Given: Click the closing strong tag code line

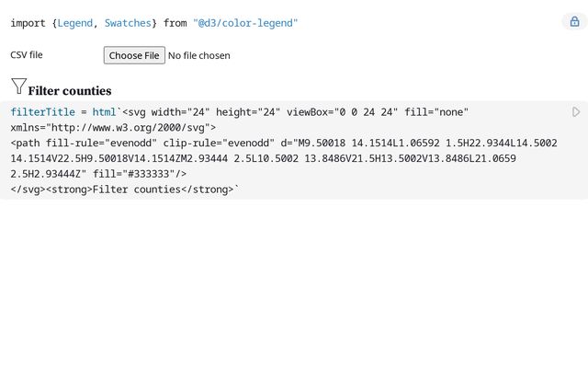Looking at the screenshot, I should (124, 190).
